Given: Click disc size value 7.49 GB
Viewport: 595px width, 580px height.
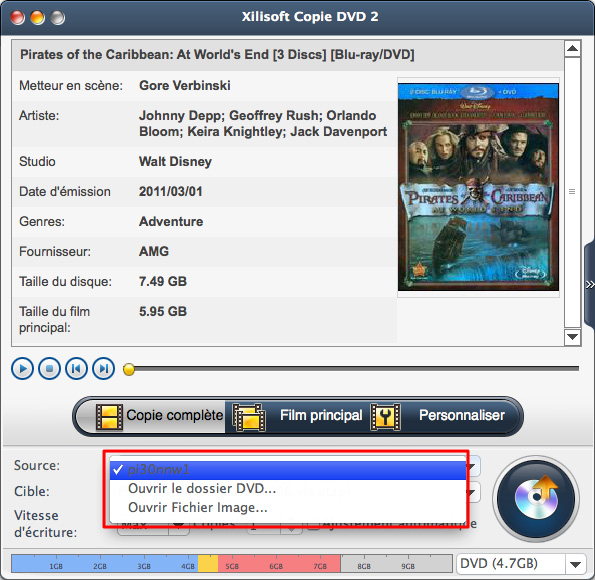Looking at the screenshot, I should (x=163, y=281).
